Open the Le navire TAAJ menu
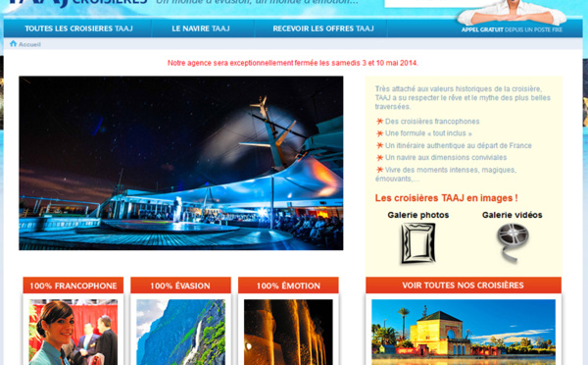 pos(201,28)
